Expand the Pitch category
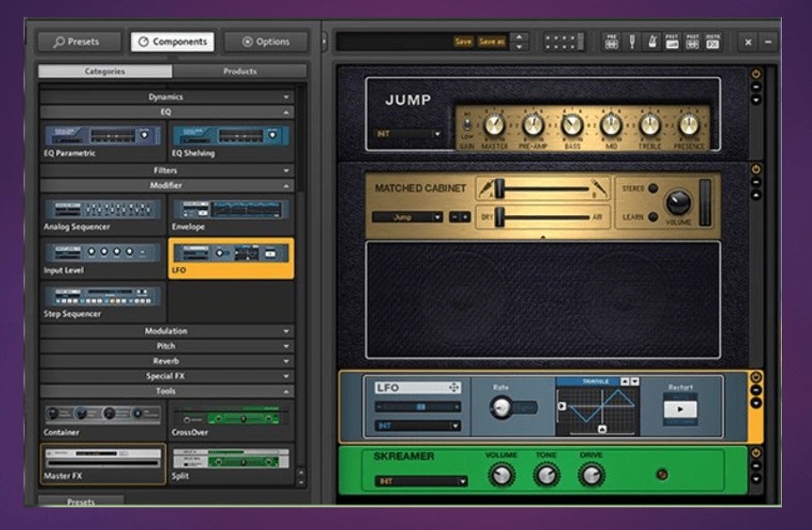The image size is (812, 530). point(167,346)
